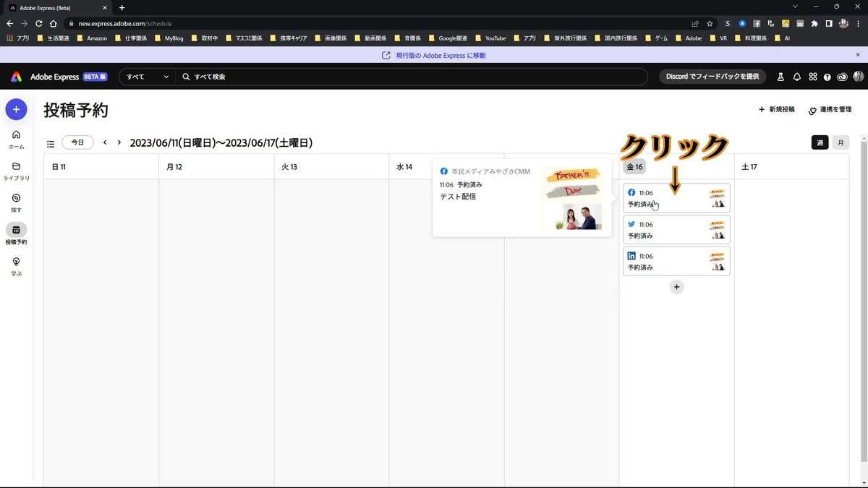
Task: Open the ライブラリ library sidebar item
Action: 16,171
